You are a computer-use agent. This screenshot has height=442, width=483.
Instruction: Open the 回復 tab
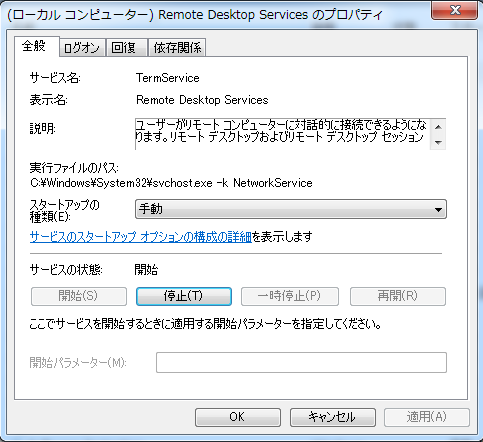pyautogui.click(x=126, y=48)
